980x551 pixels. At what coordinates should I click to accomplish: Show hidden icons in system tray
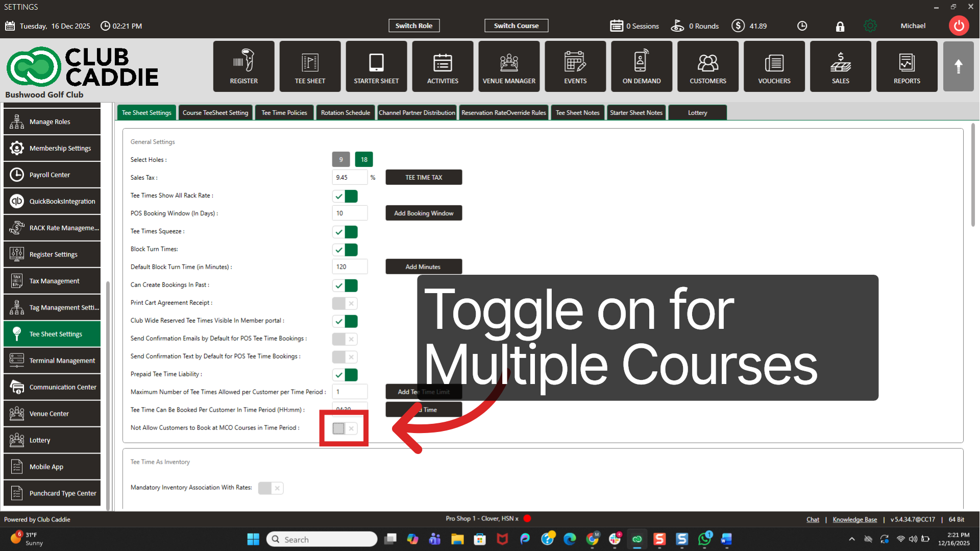[x=851, y=539]
